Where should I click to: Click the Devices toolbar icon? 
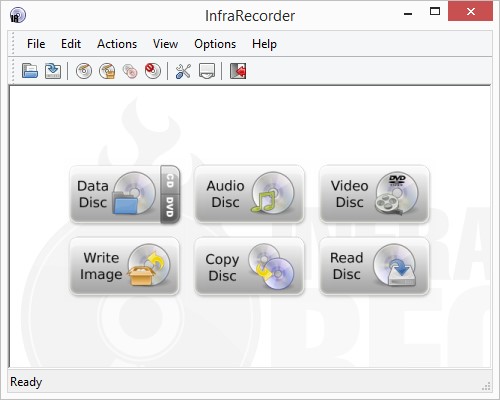(207, 71)
